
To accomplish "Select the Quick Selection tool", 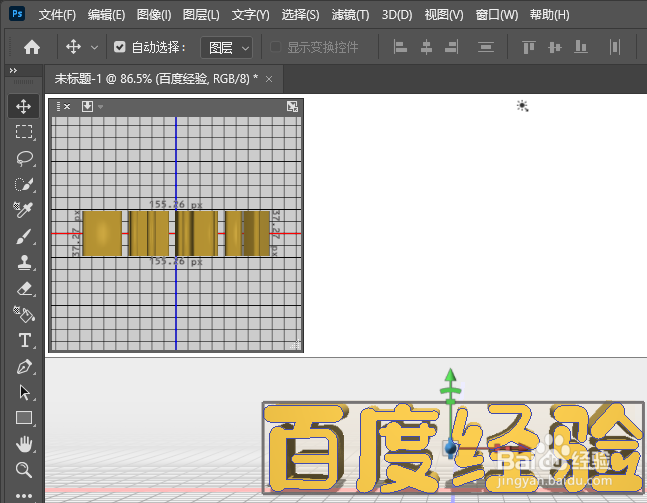I will click(x=24, y=184).
